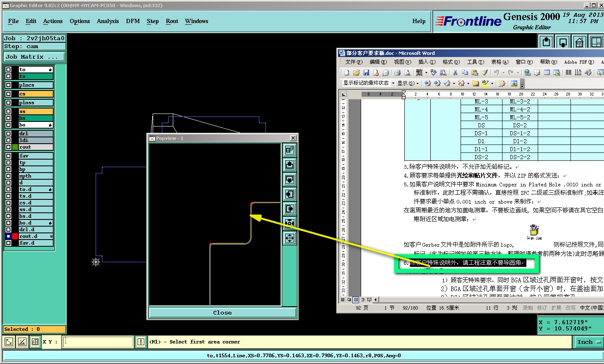Click Open folder icon in Word toolbar
The image size is (604, 364).
pyautogui.click(x=356, y=72)
